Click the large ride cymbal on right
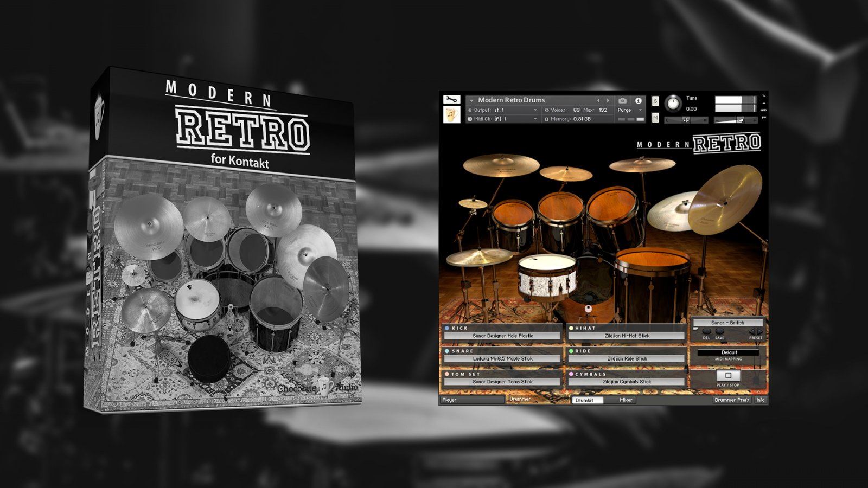 (x=724, y=200)
